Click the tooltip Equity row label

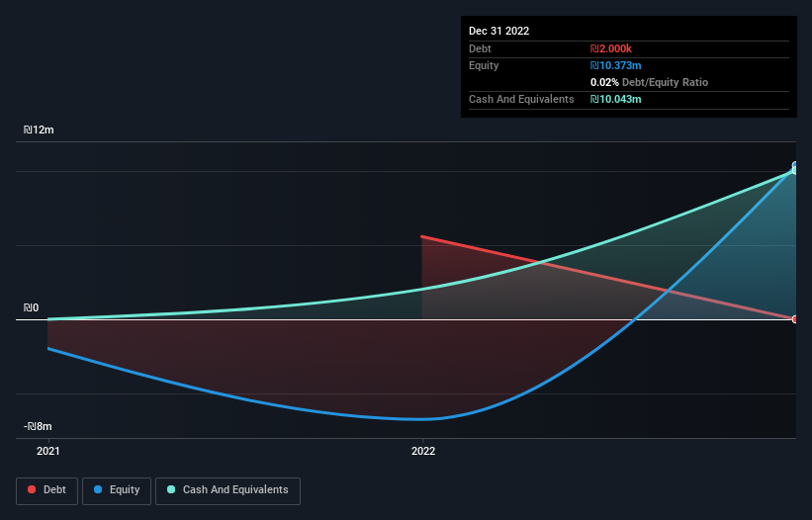point(484,65)
